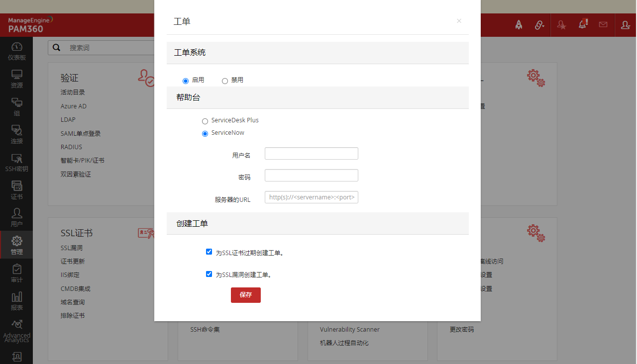Click the rocket icon in the header
Screen dimensions: 637x364
pyautogui.click(x=519, y=25)
